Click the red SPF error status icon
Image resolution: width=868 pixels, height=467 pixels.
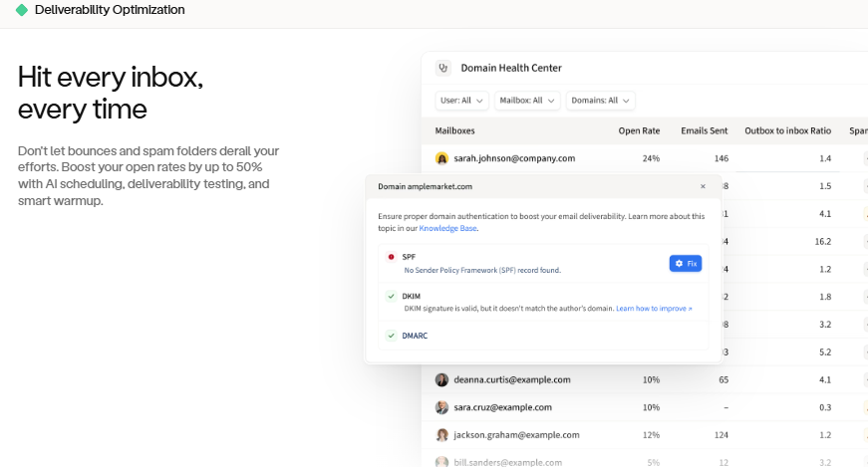(392, 257)
